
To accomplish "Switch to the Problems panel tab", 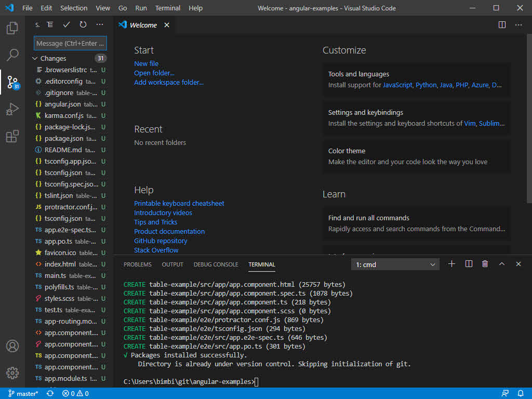I will (x=138, y=264).
